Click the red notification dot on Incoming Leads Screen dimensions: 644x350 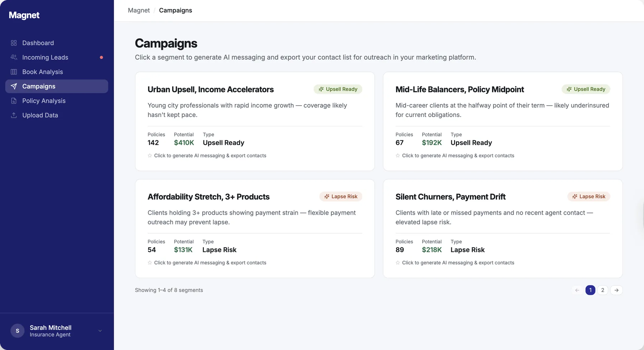coord(102,57)
